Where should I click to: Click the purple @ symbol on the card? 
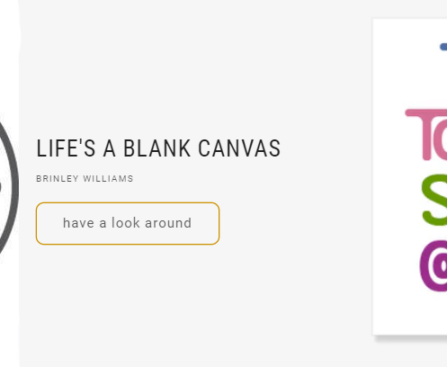[x=433, y=265]
